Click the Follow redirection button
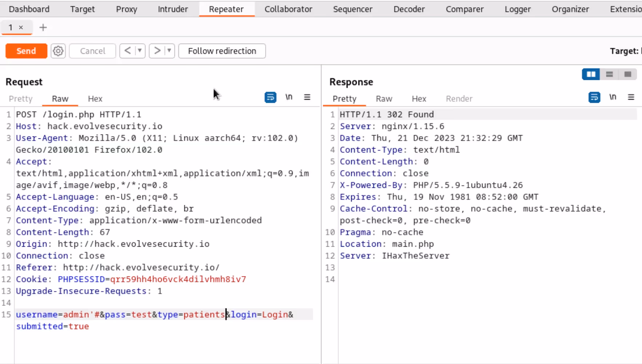The width and height of the screenshot is (642, 364). tap(222, 51)
